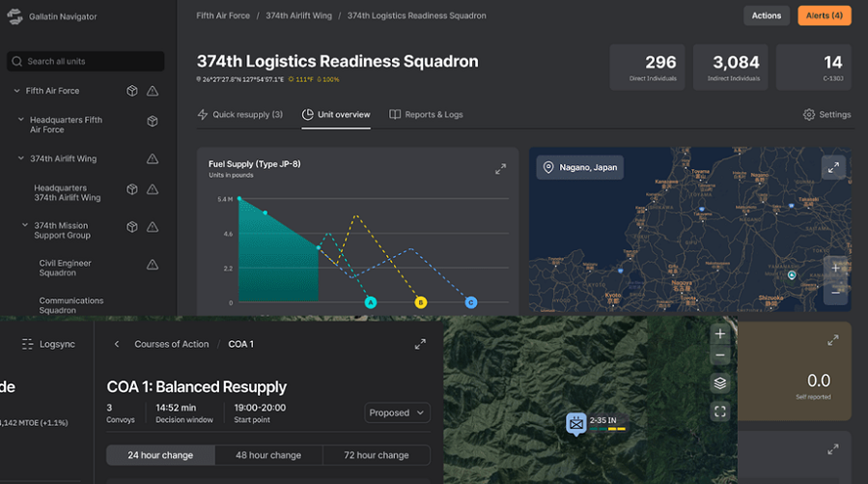Click the Fifth Air Force breadcrumb

coord(223,15)
